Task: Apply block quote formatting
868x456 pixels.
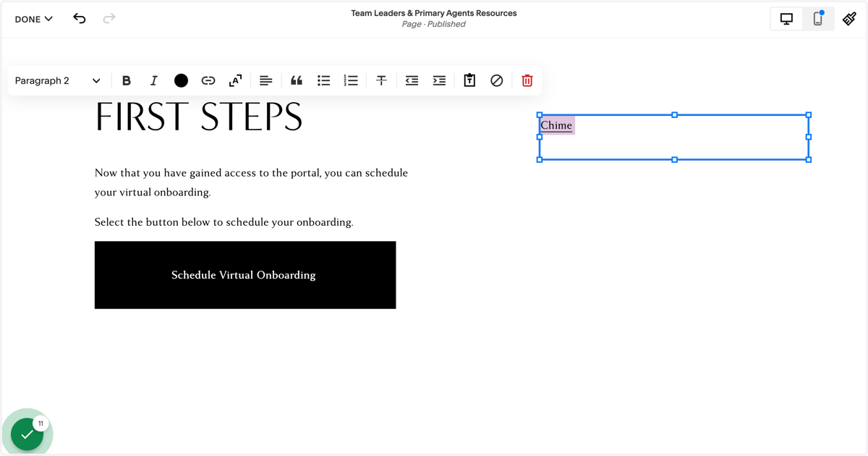Action: point(297,80)
